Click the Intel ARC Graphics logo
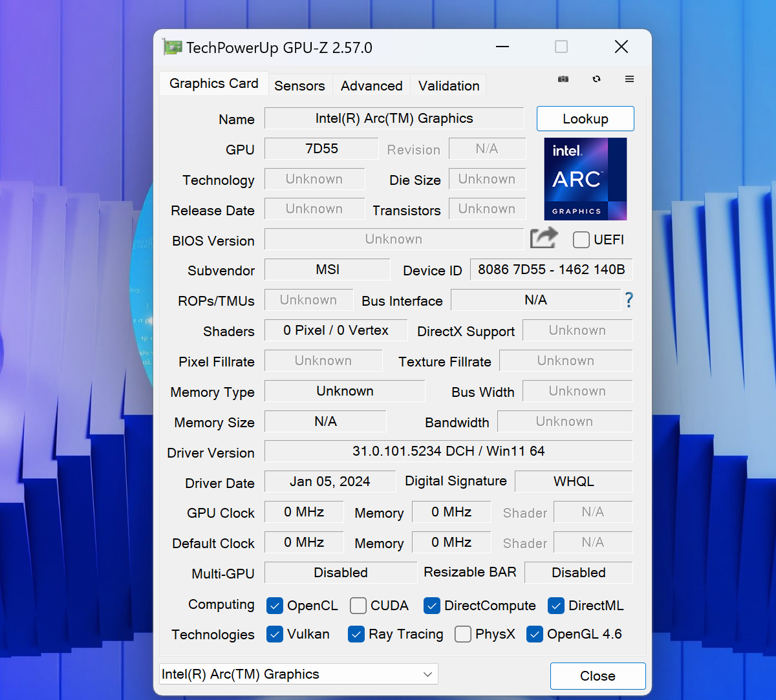The width and height of the screenshot is (776, 700). tap(585, 179)
